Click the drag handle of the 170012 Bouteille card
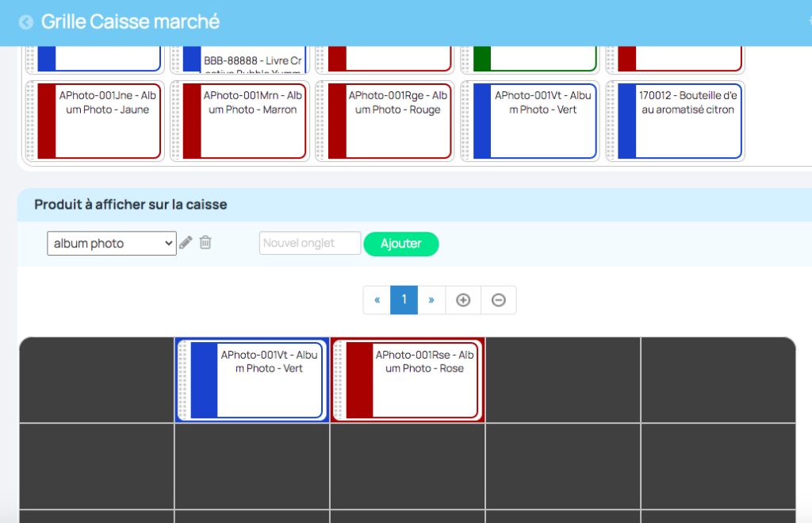The width and height of the screenshot is (812, 523). click(x=611, y=121)
